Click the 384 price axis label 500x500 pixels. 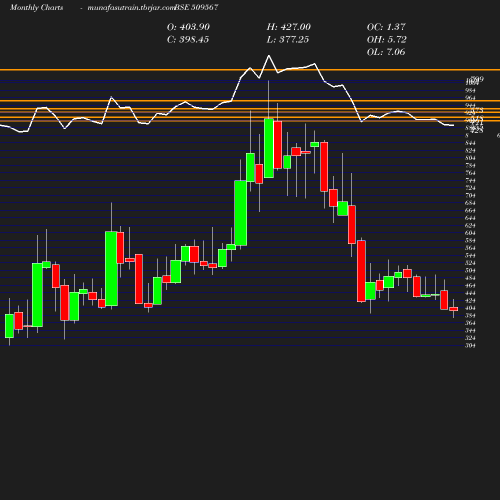(470, 316)
